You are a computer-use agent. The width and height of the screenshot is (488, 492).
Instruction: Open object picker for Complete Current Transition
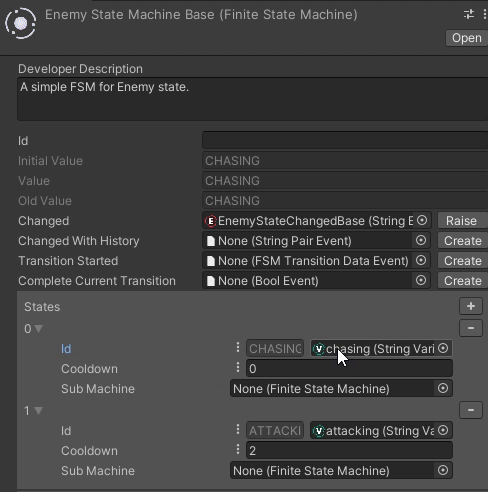tap(421, 280)
